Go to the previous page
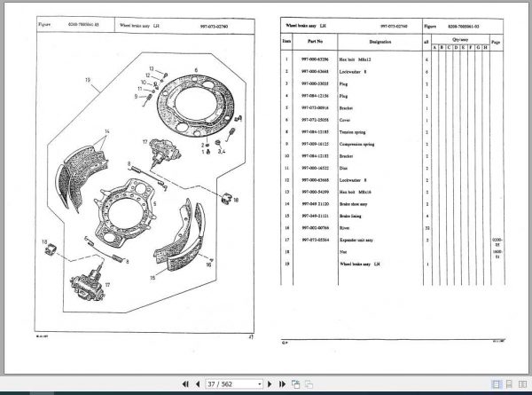The width and height of the screenshot is (532, 395). pos(198,384)
